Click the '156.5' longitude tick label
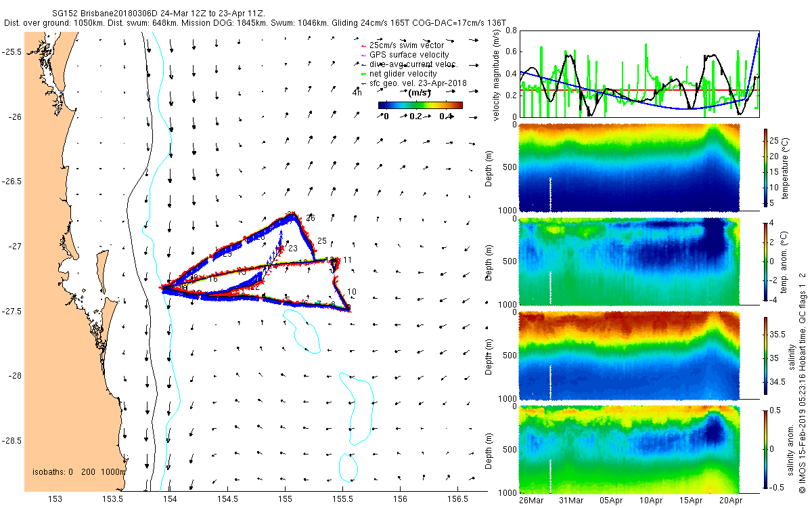The image size is (812, 508). (458, 500)
